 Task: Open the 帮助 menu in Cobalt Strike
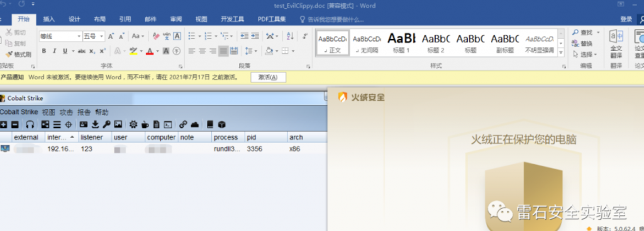102,112
